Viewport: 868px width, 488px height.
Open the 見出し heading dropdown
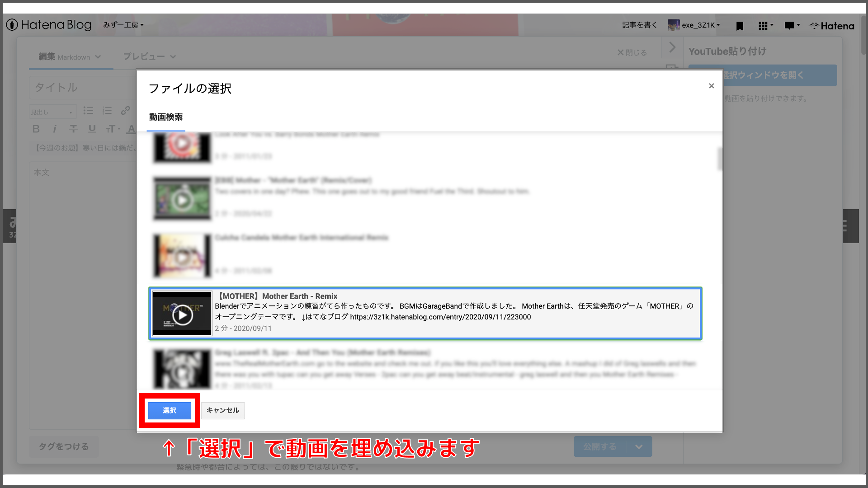52,112
